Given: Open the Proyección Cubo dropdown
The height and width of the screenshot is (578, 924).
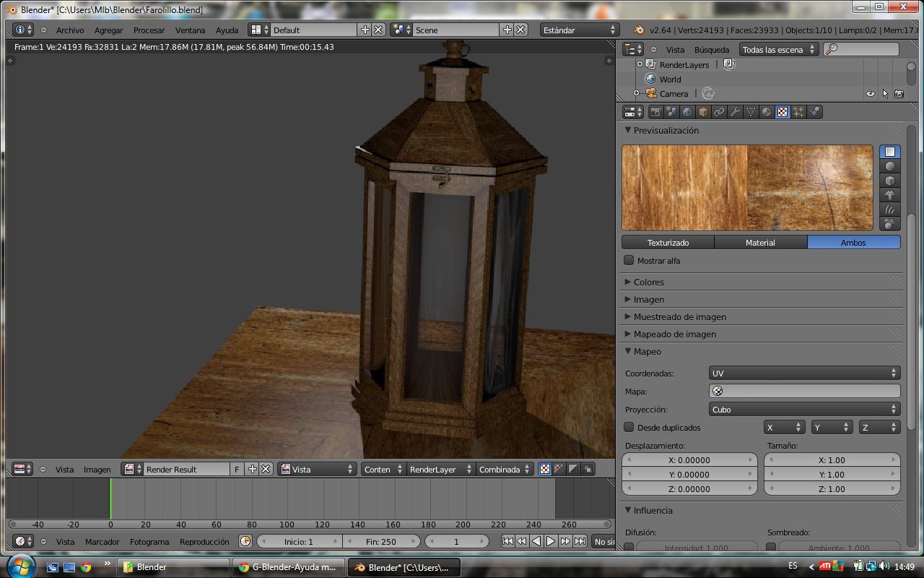Looking at the screenshot, I should pyautogui.click(x=804, y=410).
